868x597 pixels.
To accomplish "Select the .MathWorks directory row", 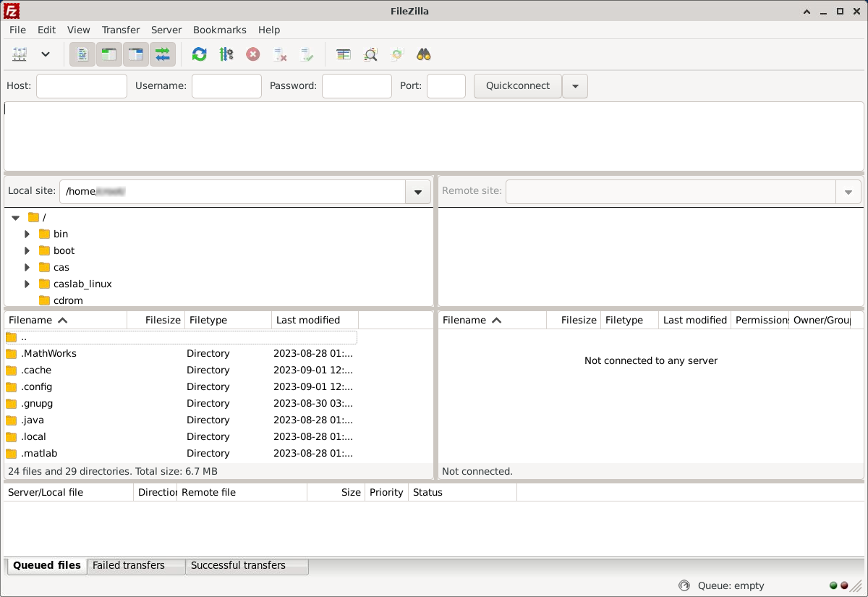I will pos(181,354).
